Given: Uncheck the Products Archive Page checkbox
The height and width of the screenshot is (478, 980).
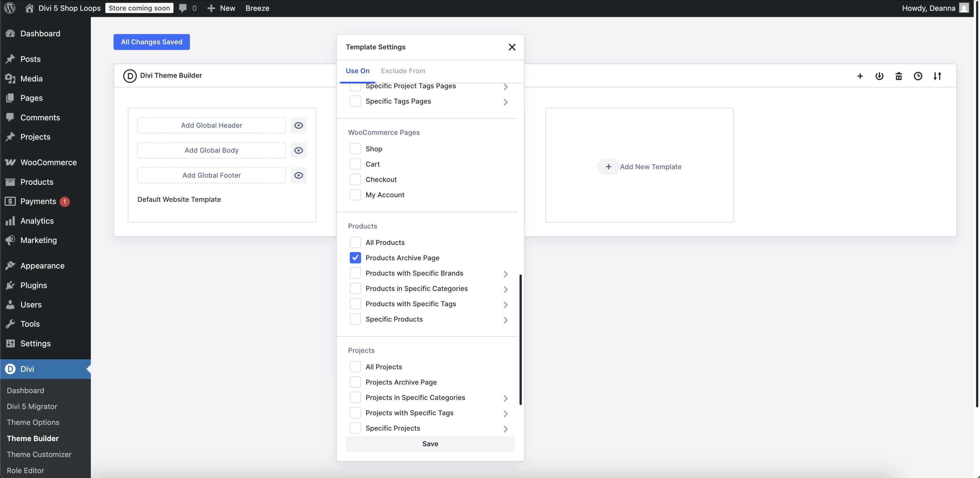Looking at the screenshot, I should click(x=355, y=257).
